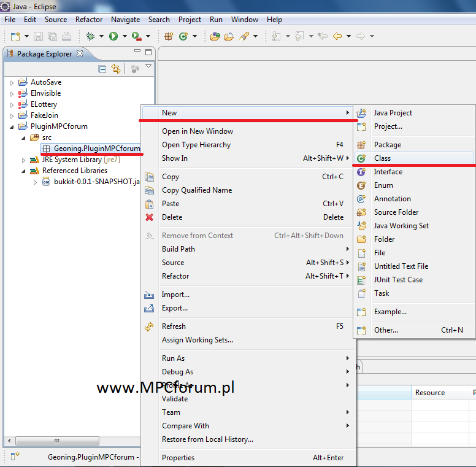Select Java Project in the New submenu
This screenshot has height=467, width=476.
tap(414, 113)
